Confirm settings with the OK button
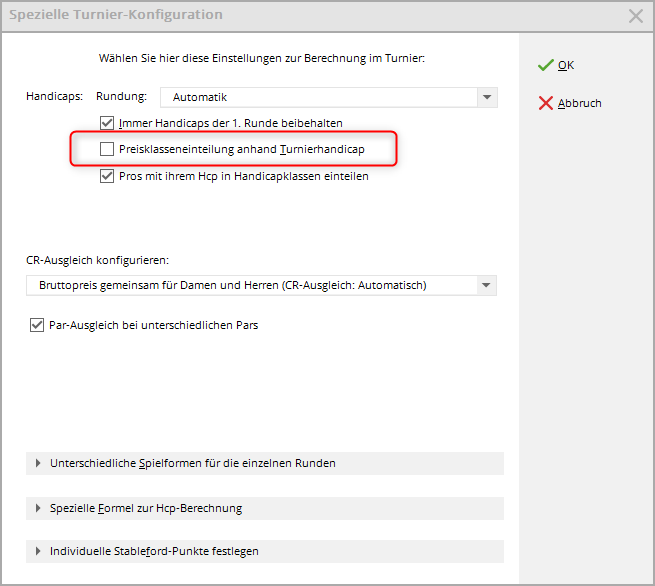This screenshot has height=586, width=655. 566,65
